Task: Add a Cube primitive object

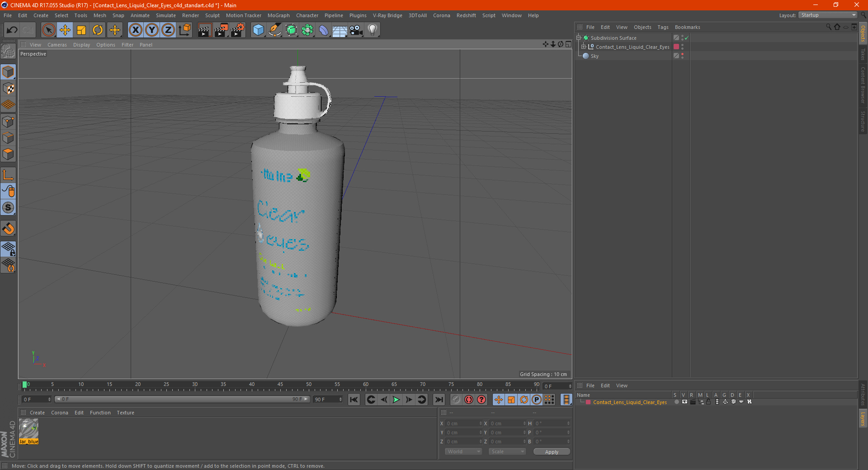Action: coord(258,30)
